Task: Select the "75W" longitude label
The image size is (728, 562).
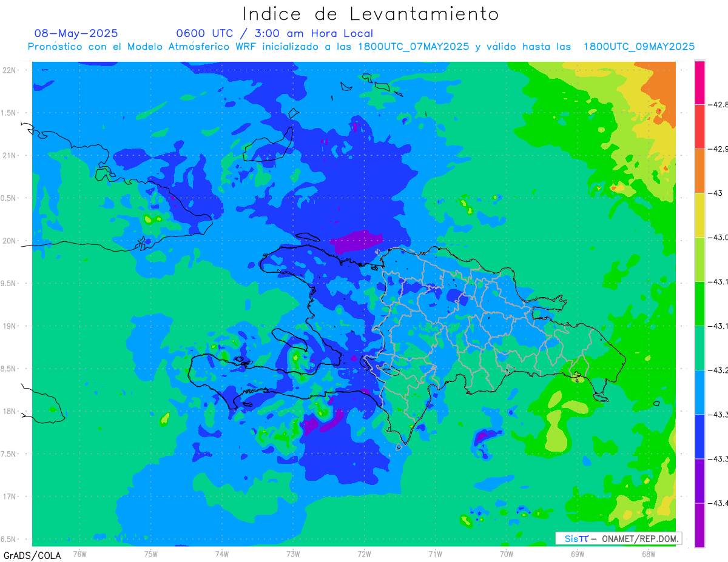Action: (x=151, y=554)
